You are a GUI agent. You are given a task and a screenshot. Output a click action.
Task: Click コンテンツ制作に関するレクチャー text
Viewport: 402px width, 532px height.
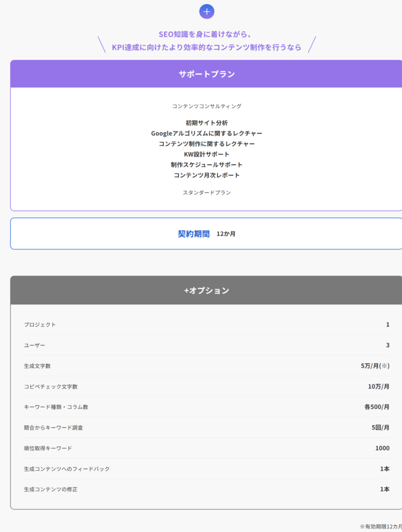206,144
